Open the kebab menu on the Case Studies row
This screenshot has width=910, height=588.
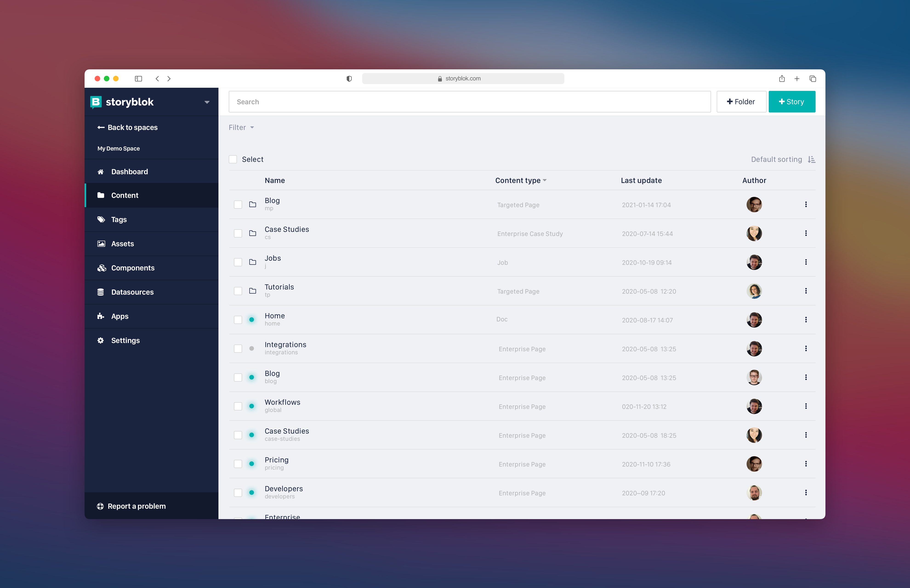(806, 233)
